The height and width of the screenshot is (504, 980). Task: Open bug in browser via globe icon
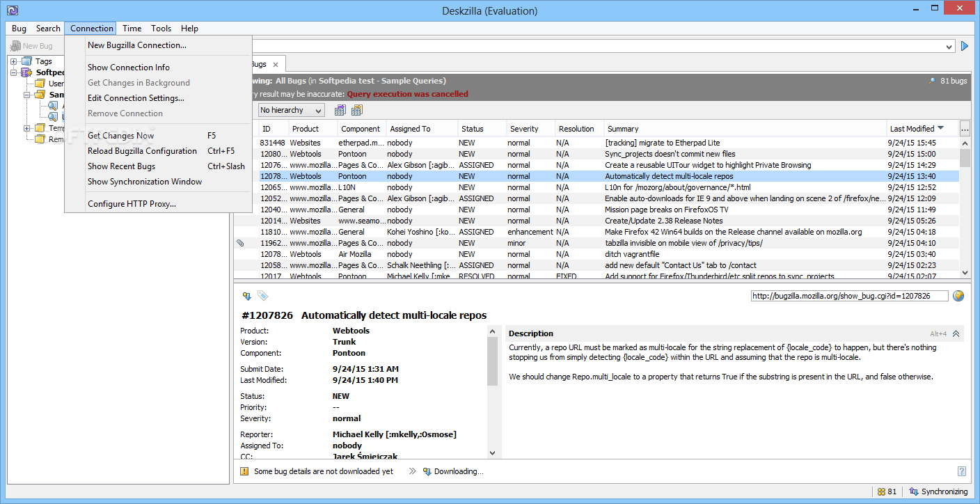click(x=958, y=296)
